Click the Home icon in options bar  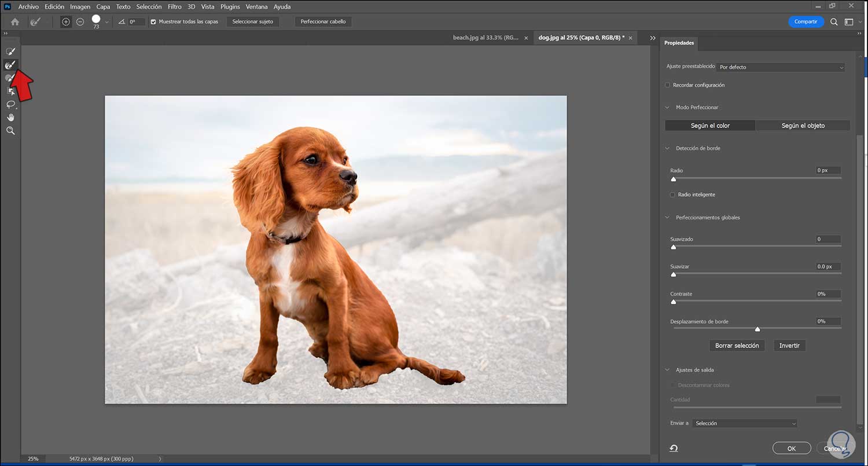pyautogui.click(x=15, y=21)
